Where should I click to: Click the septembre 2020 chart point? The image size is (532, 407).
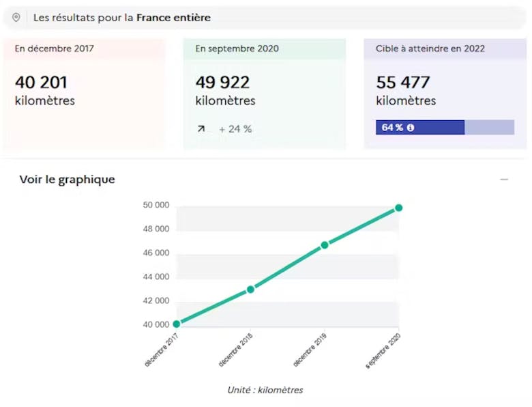tap(398, 208)
